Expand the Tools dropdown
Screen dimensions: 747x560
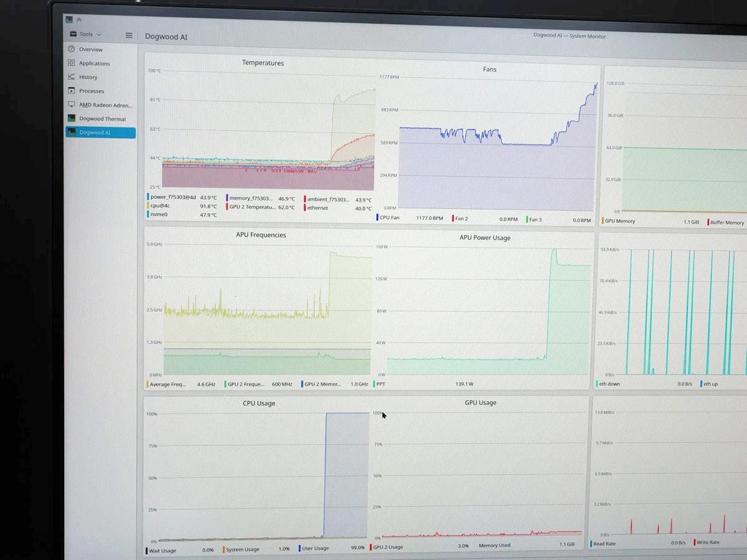[x=86, y=35]
